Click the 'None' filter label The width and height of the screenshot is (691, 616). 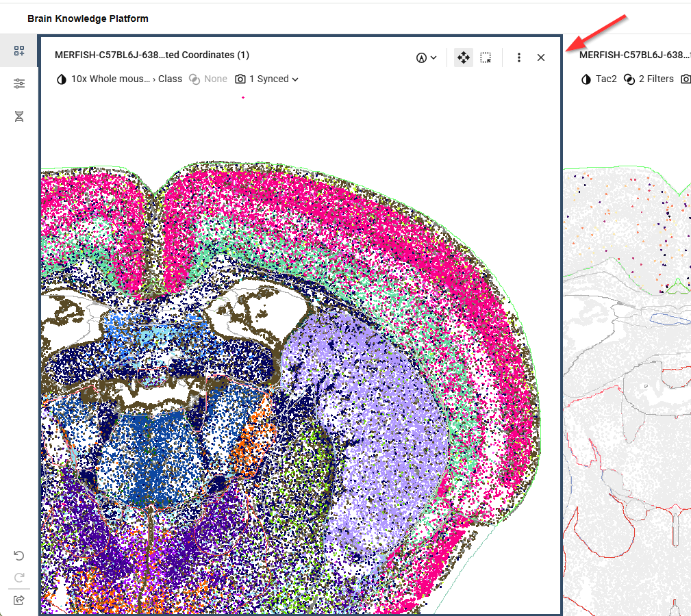coord(216,79)
